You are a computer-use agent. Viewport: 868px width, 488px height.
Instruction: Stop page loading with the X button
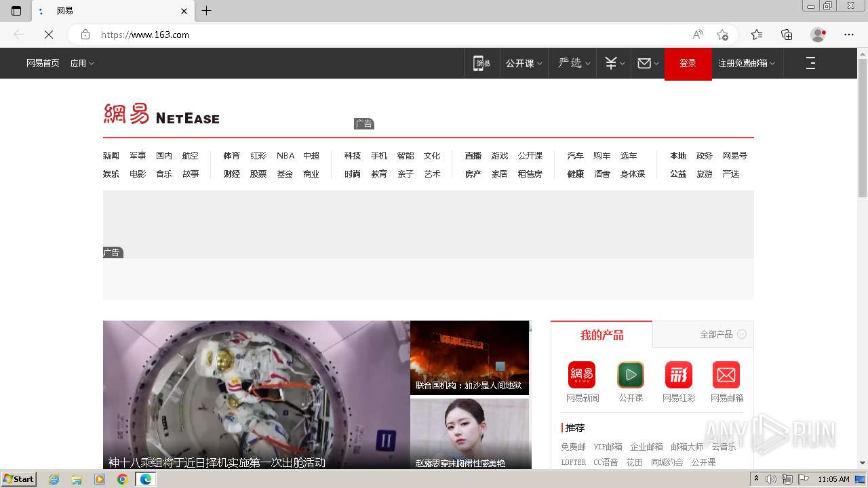coord(49,35)
